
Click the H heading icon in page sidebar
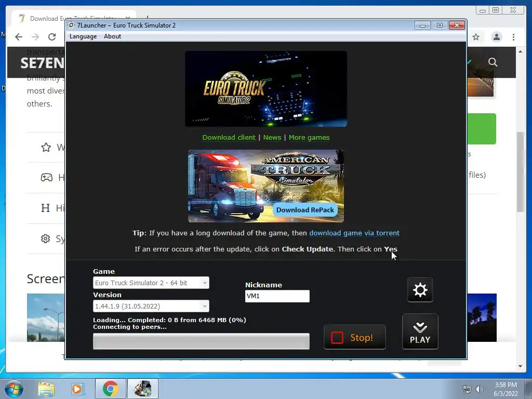[x=45, y=208]
